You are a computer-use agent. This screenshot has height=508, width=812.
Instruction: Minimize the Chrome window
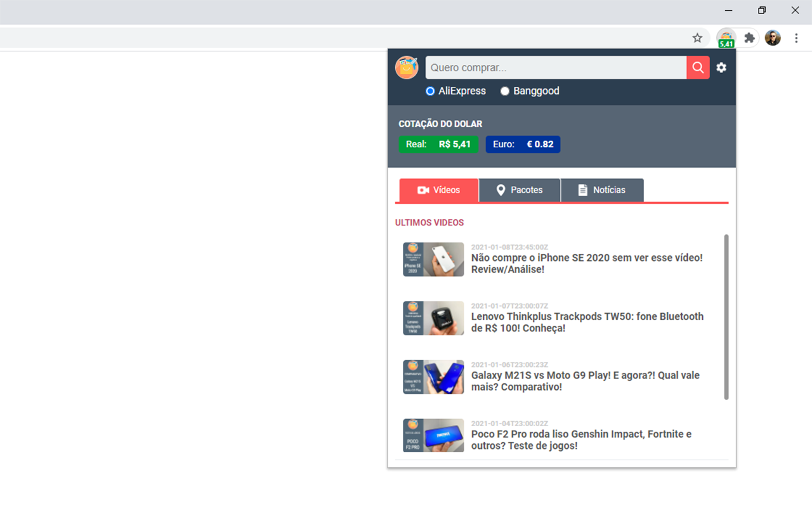point(728,10)
